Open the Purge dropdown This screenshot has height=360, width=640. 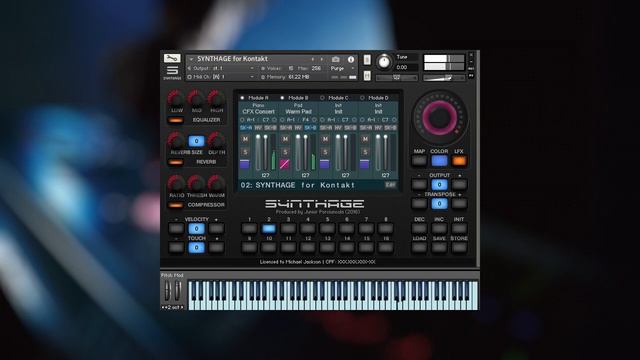(342, 68)
